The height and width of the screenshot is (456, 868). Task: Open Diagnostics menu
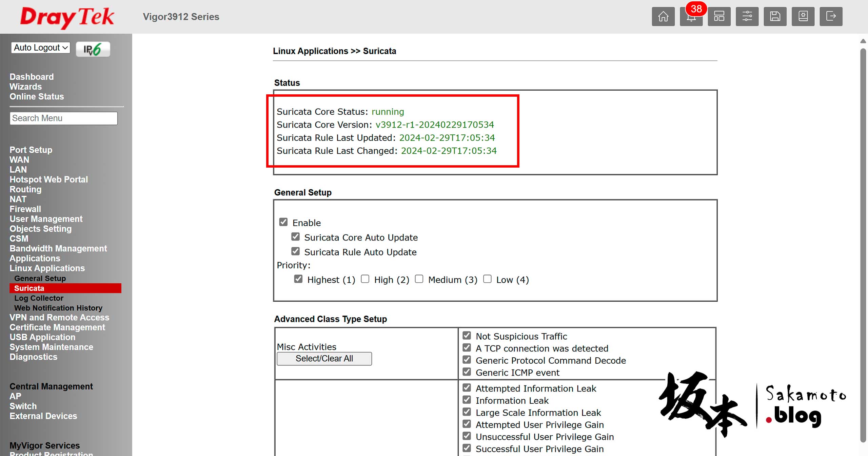(33, 357)
